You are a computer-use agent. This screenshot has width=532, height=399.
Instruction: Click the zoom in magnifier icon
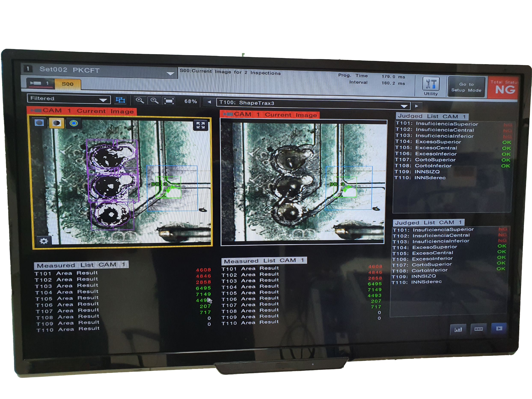tap(140, 100)
